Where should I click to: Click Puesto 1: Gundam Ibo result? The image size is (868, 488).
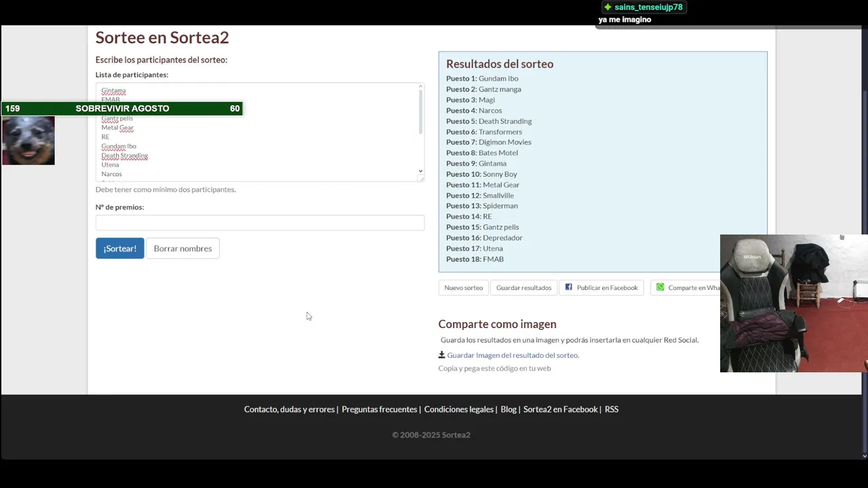482,79
